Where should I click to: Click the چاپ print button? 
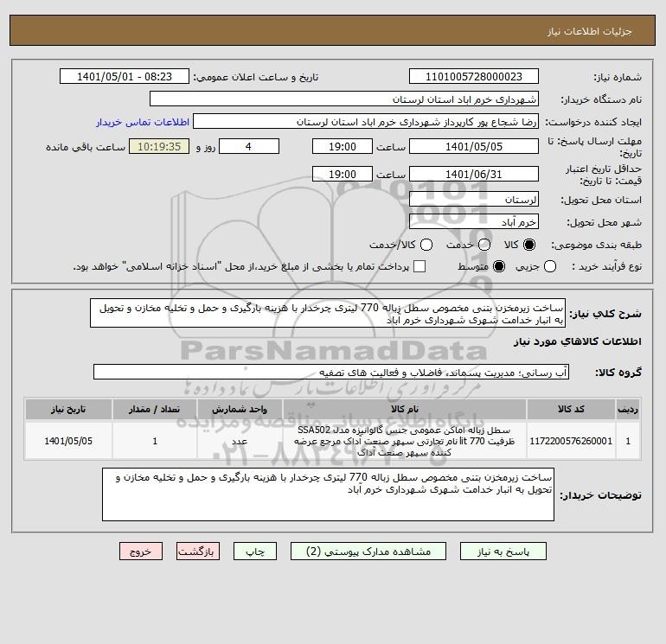255,552
